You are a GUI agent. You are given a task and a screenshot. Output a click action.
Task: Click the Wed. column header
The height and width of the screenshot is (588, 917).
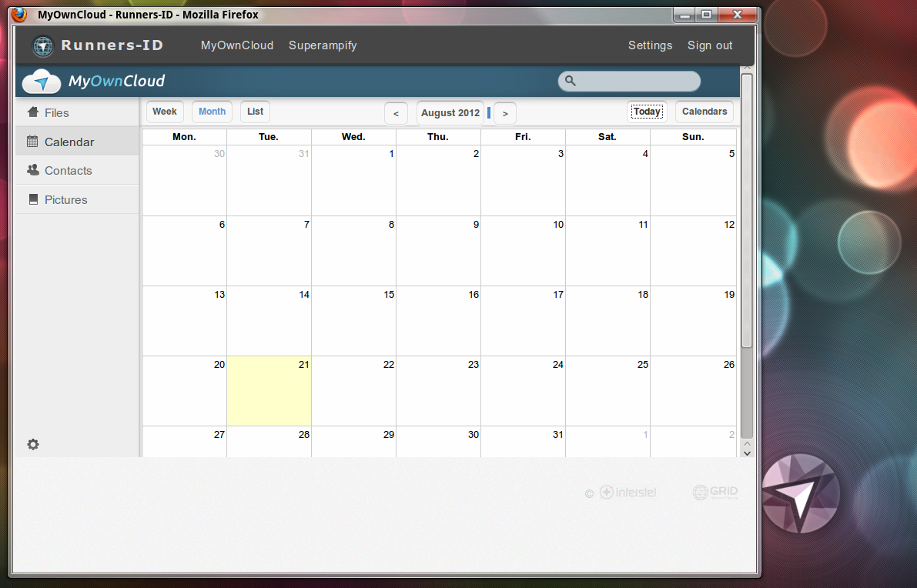pyautogui.click(x=354, y=137)
